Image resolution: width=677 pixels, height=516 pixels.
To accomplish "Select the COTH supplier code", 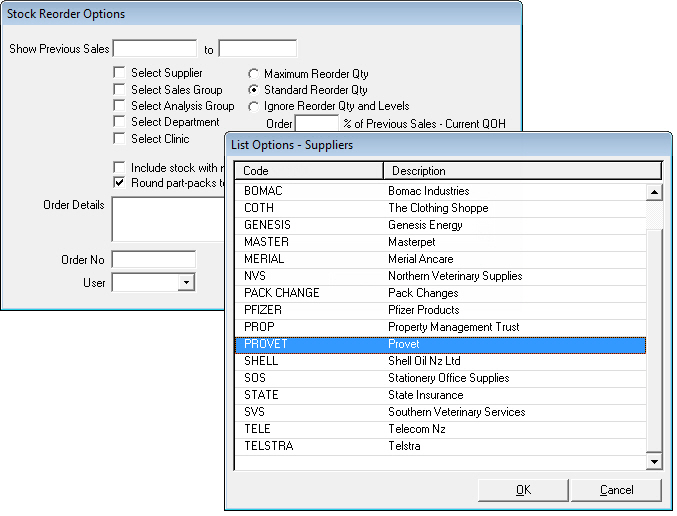I will tap(259, 208).
